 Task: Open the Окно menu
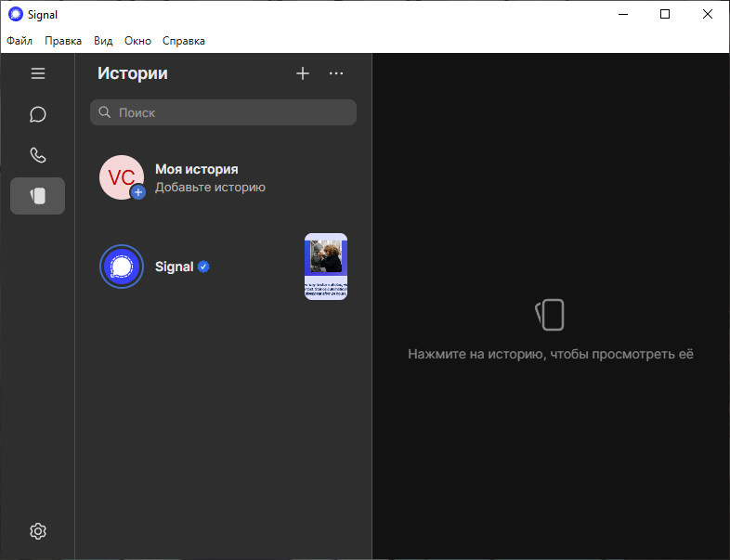137,41
